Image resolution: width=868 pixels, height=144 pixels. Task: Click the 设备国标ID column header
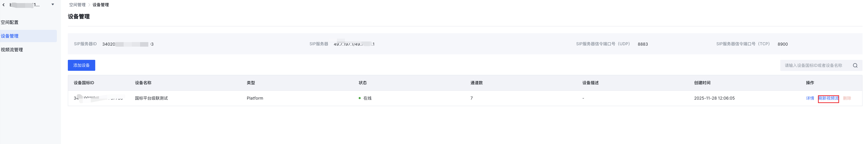[84, 83]
